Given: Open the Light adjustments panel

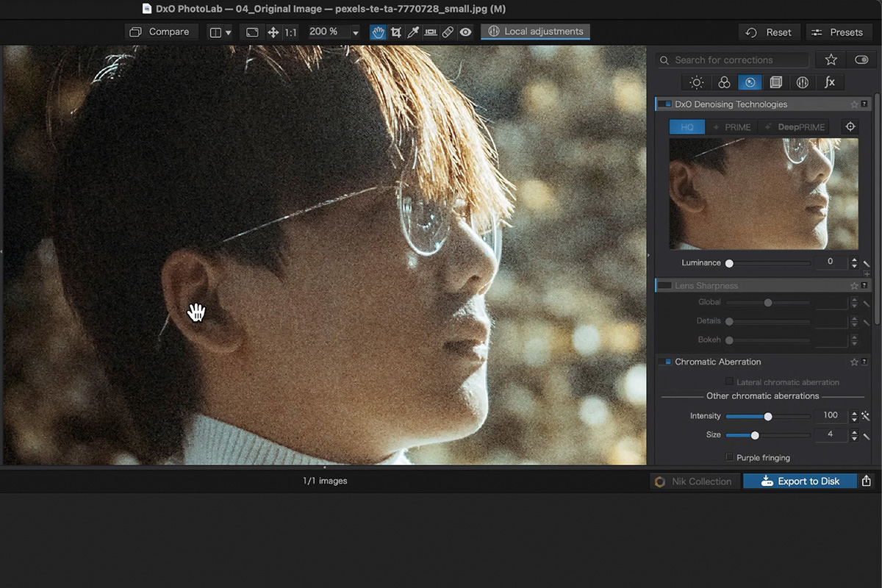Looking at the screenshot, I should (x=696, y=82).
